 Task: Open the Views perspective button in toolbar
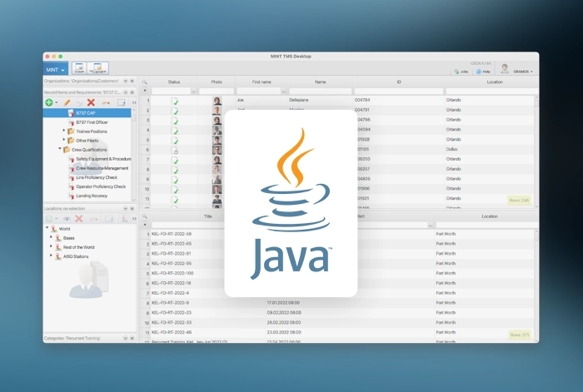79,68
